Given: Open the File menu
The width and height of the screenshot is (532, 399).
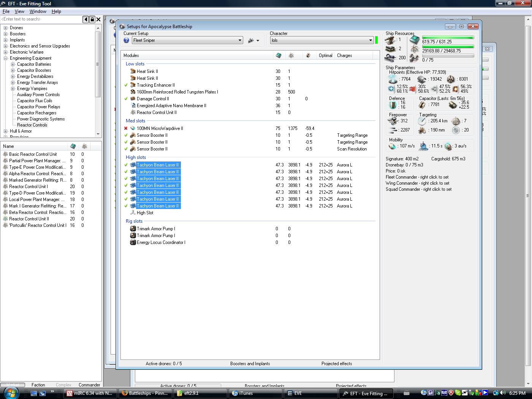Looking at the screenshot, I should [x=6, y=11].
